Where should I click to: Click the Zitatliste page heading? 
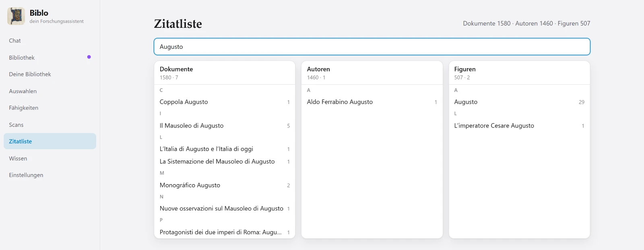[x=178, y=24]
